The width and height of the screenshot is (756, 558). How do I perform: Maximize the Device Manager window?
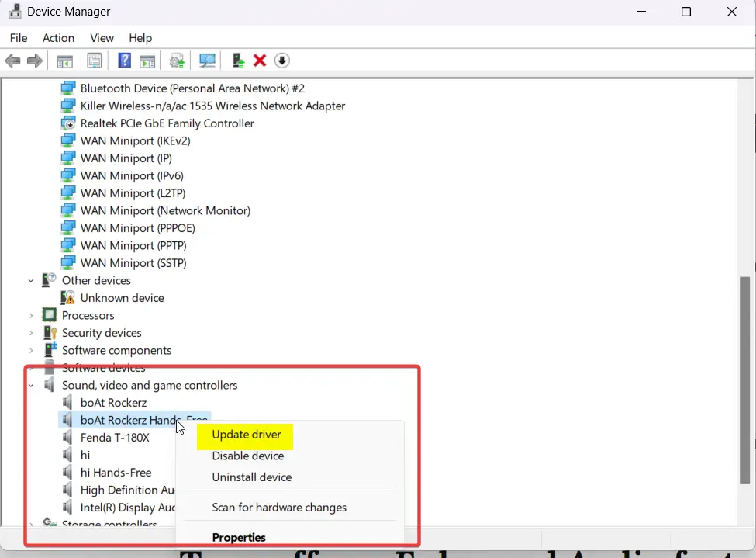pyautogui.click(x=686, y=12)
